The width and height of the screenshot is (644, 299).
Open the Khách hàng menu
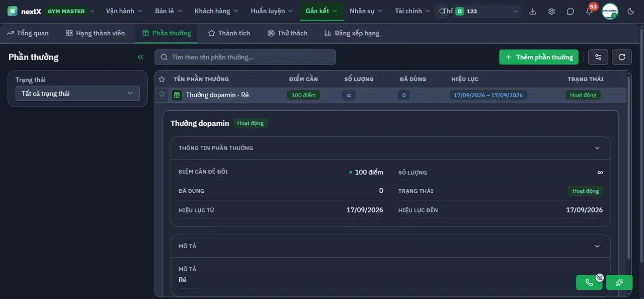(216, 11)
